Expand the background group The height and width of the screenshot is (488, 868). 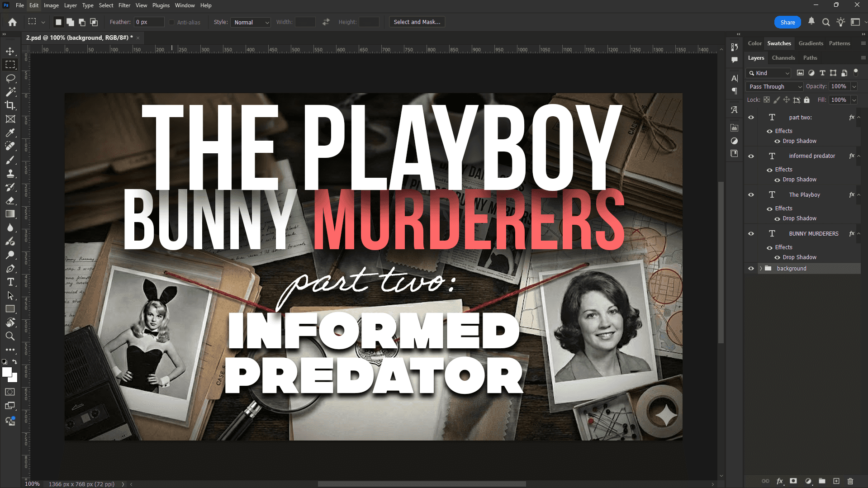(761, 269)
